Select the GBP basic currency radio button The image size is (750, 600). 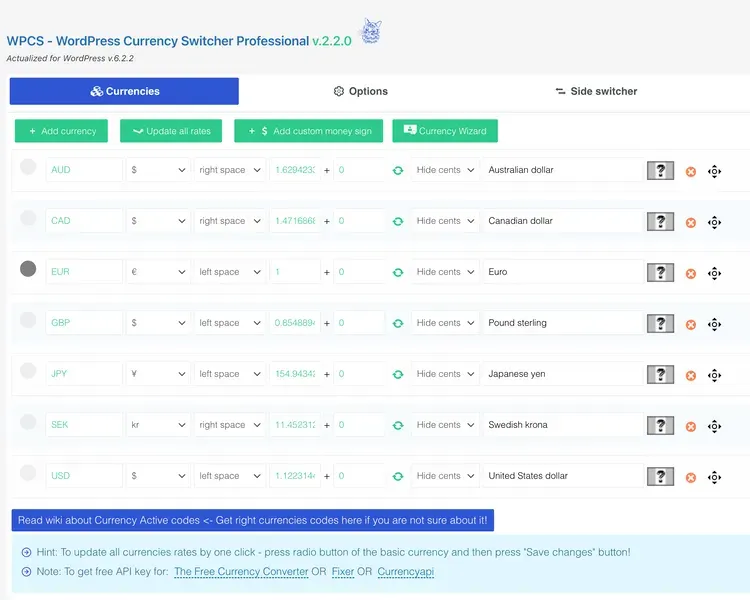click(x=28, y=320)
